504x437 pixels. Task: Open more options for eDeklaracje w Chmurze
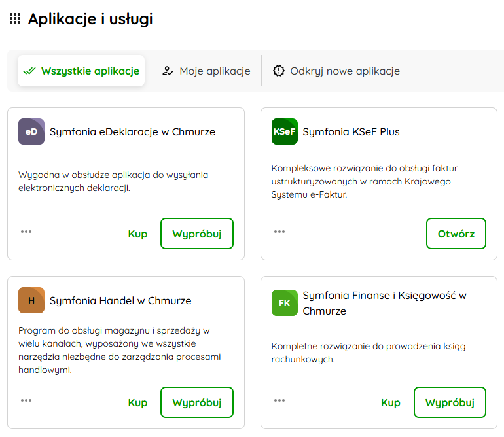26,232
